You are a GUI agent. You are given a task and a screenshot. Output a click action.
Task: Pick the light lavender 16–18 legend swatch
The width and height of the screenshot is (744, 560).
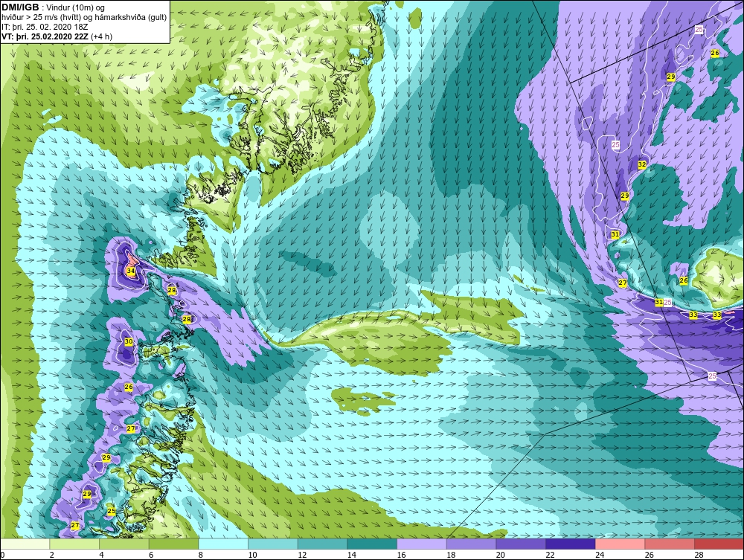[x=421, y=544]
